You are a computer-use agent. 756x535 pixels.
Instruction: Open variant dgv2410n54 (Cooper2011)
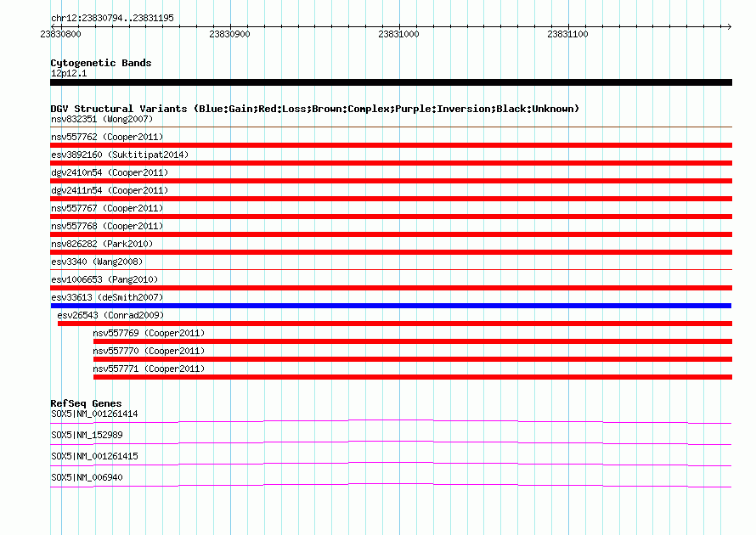(x=110, y=172)
